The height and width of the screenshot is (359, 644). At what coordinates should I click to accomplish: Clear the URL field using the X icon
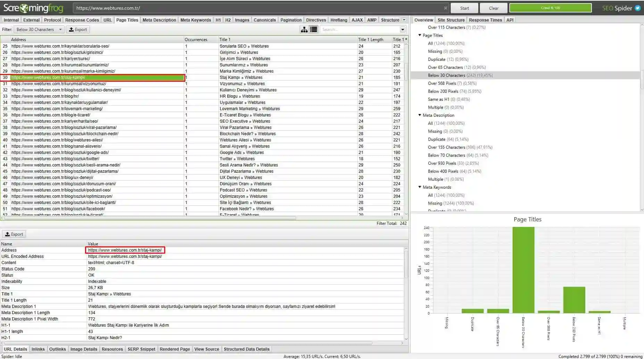445,7
